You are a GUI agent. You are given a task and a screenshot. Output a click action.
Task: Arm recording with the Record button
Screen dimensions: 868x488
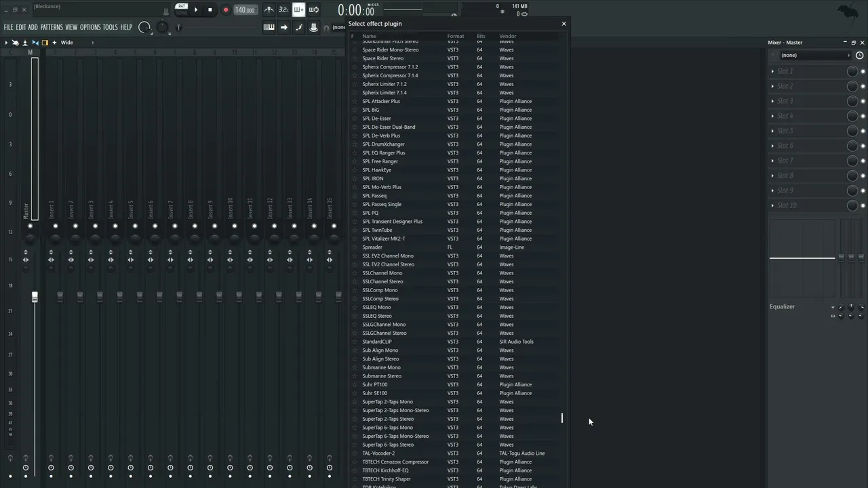226,10
